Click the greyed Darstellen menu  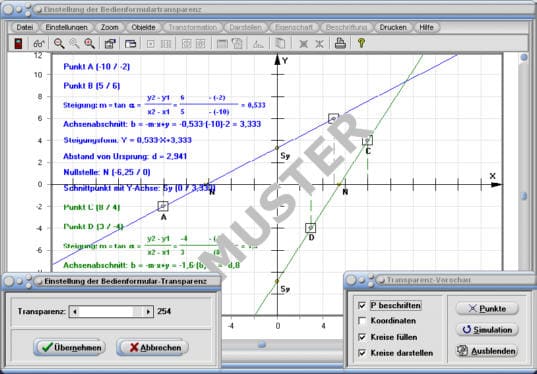point(246,27)
